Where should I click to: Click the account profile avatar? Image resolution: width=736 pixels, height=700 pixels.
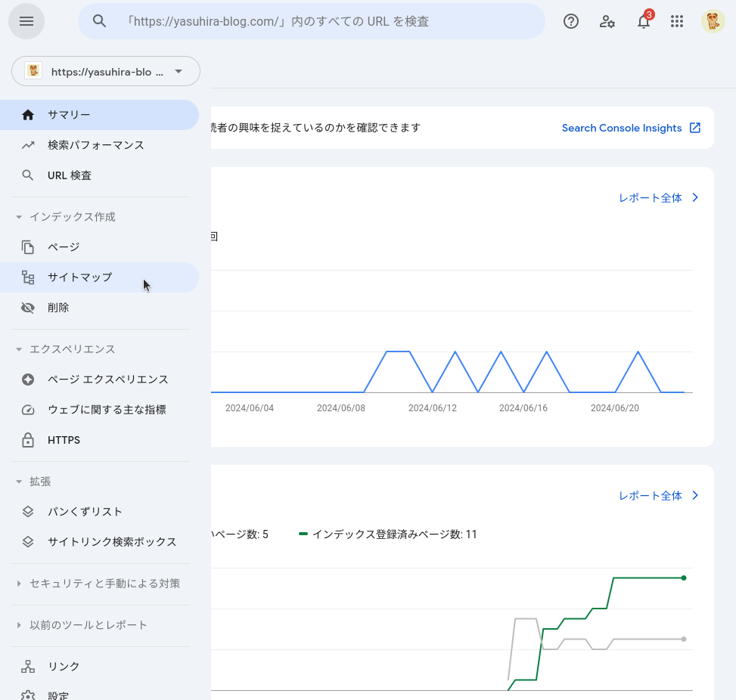[x=713, y=21]
